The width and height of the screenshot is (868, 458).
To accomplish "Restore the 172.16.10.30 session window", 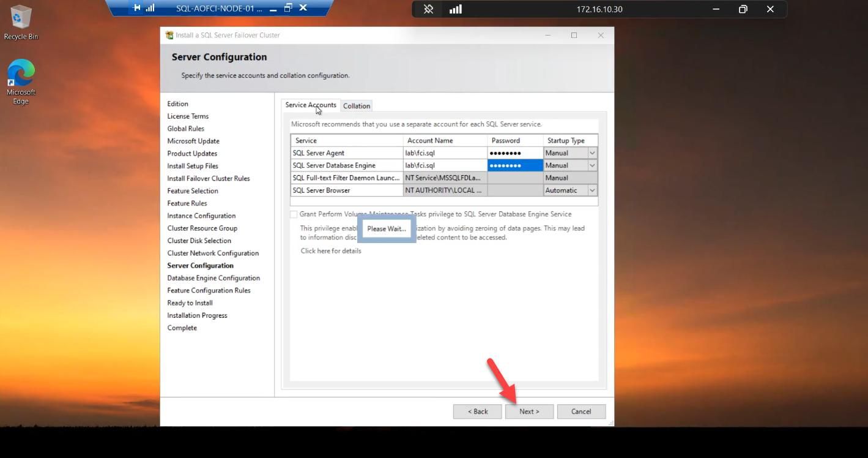I will point(743,9).
